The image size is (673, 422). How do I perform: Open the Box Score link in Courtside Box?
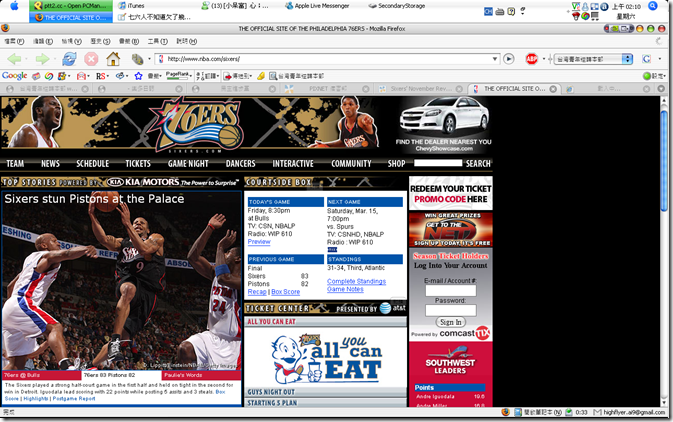click(285, 291)
